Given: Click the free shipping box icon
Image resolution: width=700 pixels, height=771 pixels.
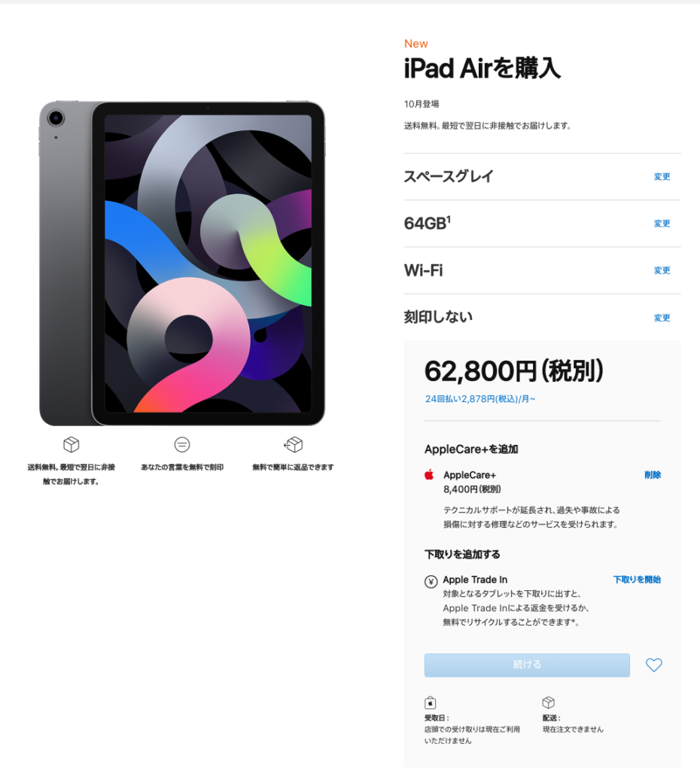Looking at the screenshot, I should pyautogui.click(x=72, y=444).
